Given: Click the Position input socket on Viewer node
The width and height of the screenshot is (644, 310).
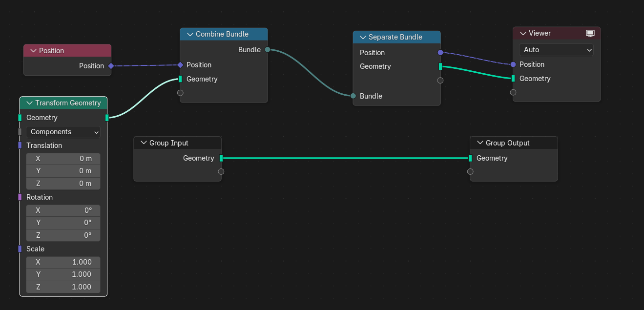Looking at the screenshot, I should (x=513, y=64).
